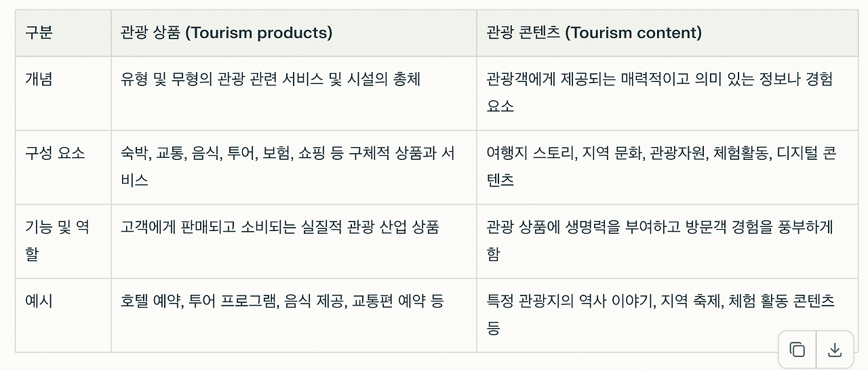The height and width of the screenshot is (370, 868).
Task: Select the 개념 row label
Action: [64, 93]
